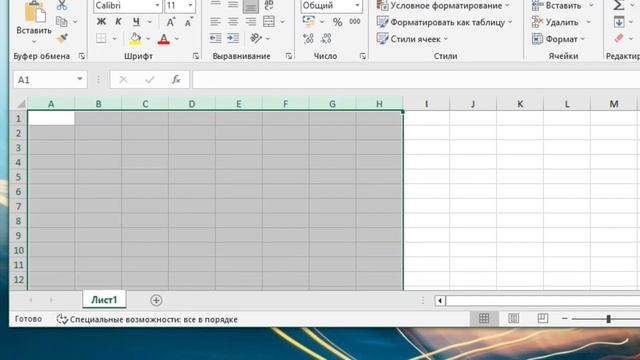This screenshot has width=640, height=360.
Task: Click the clipboard Paste icon above Вставить
Action: point(35,11)
